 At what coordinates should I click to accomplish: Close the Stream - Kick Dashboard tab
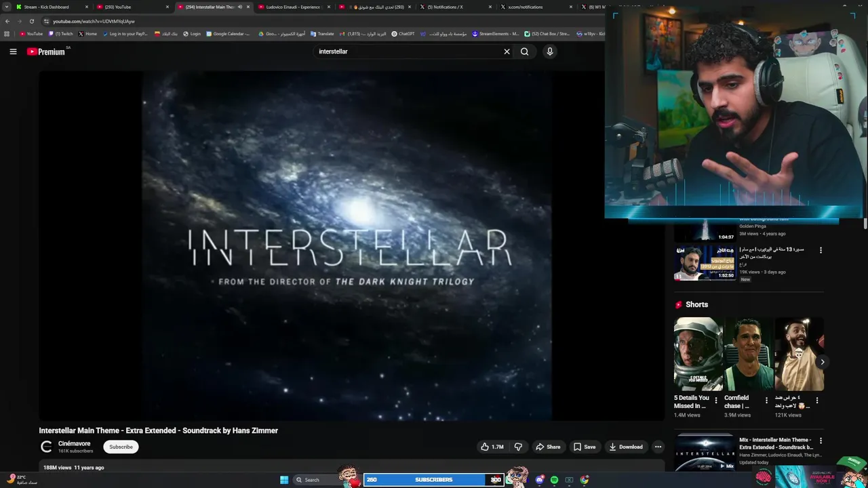pos(87,7)
